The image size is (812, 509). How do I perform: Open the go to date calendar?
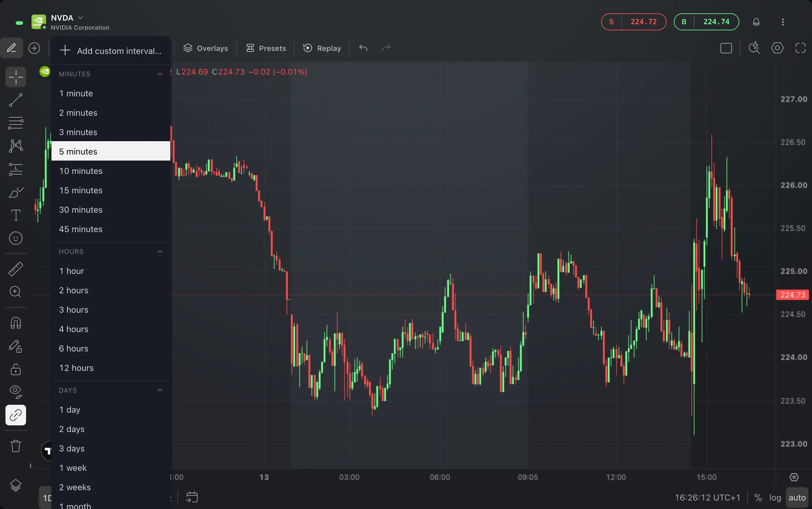(x=191, y=497)
